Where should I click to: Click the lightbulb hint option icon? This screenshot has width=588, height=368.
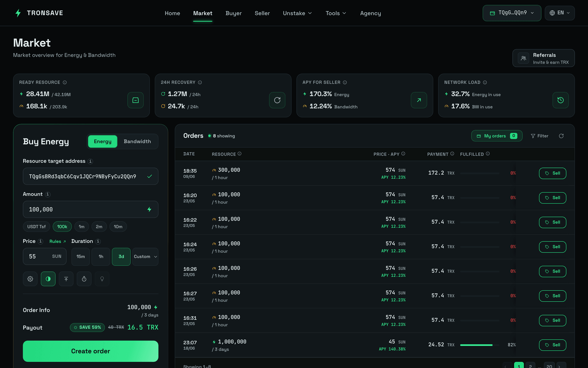pyautogui.click(x=102, y=279)
